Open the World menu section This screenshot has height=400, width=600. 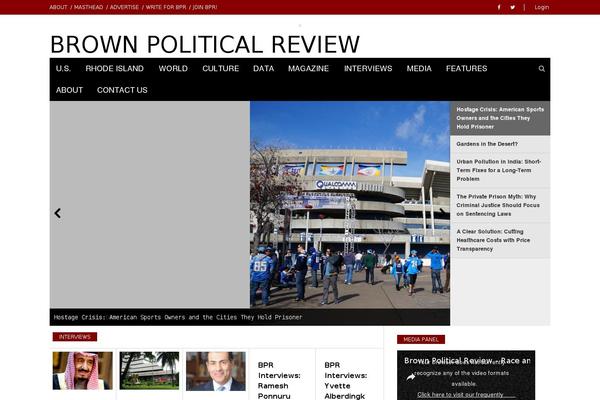tap(173, 69)
